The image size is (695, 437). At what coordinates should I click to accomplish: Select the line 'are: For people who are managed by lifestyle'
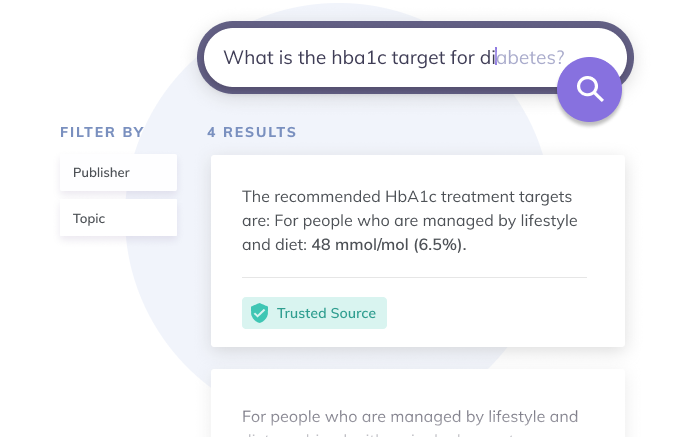[410, 221]
